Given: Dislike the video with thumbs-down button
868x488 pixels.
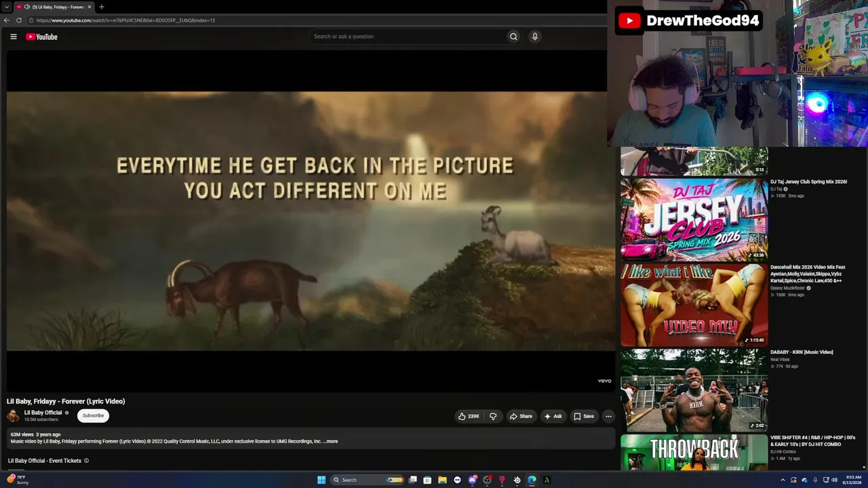Looking at the screenshot, I should 493,416.
